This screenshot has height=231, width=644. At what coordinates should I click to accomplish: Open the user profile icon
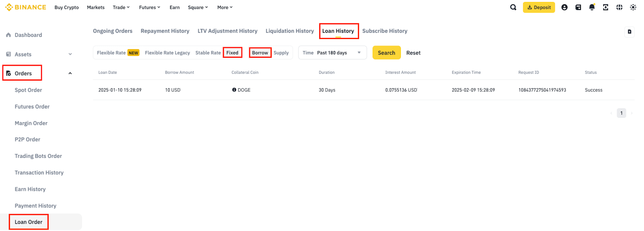pos(564,7)
